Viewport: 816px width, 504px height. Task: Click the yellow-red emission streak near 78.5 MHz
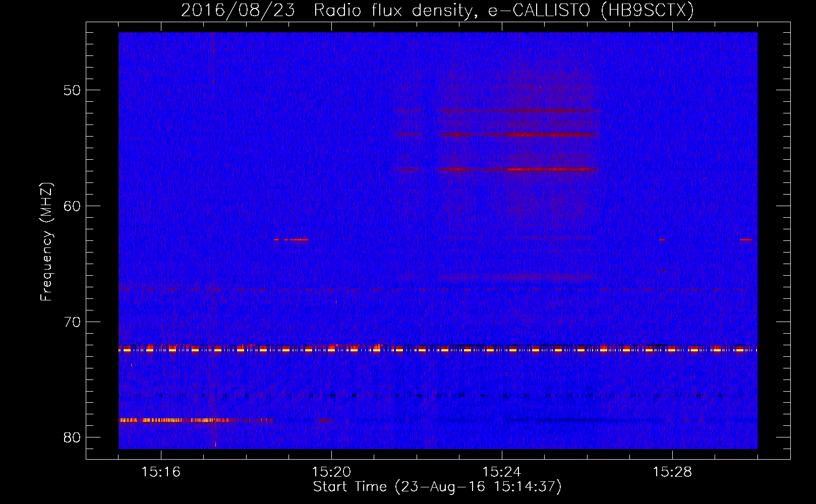coord(196,420)
